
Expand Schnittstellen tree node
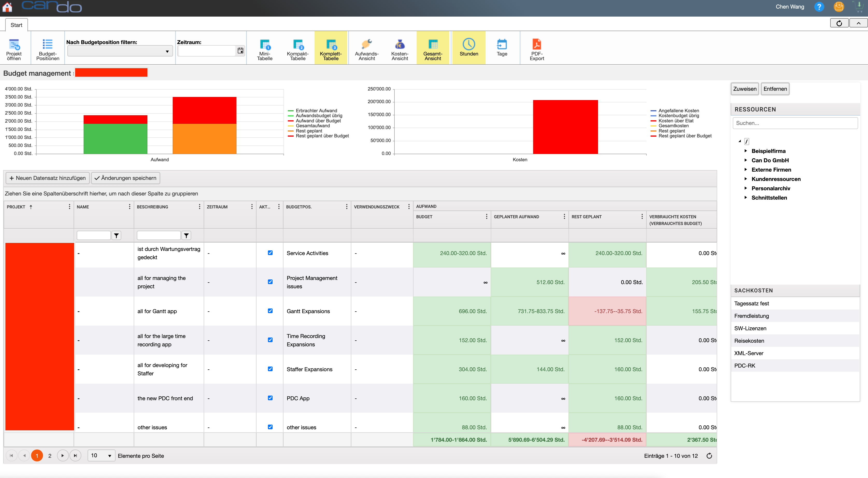click(x=746, y=198)
